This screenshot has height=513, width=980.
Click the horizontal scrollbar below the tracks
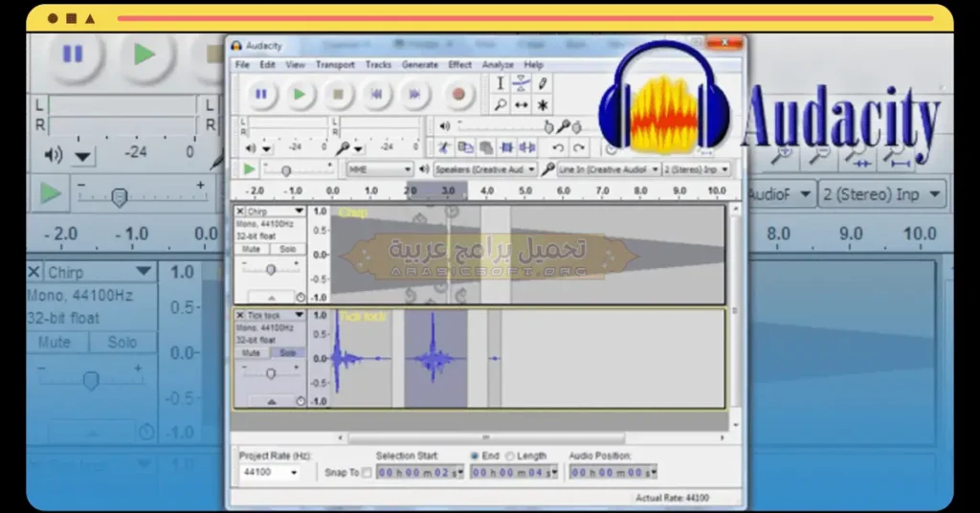tap(485, 438)
